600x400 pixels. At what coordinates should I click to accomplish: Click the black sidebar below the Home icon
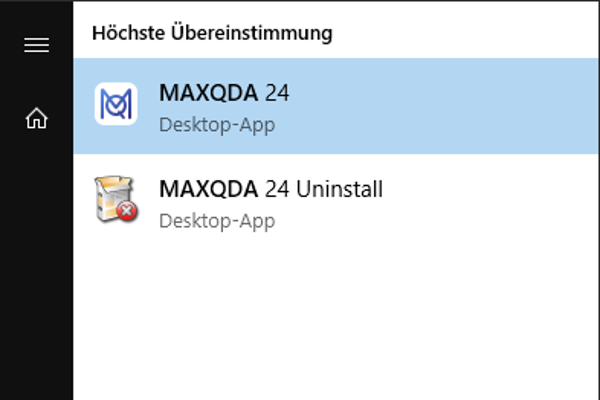37,270
